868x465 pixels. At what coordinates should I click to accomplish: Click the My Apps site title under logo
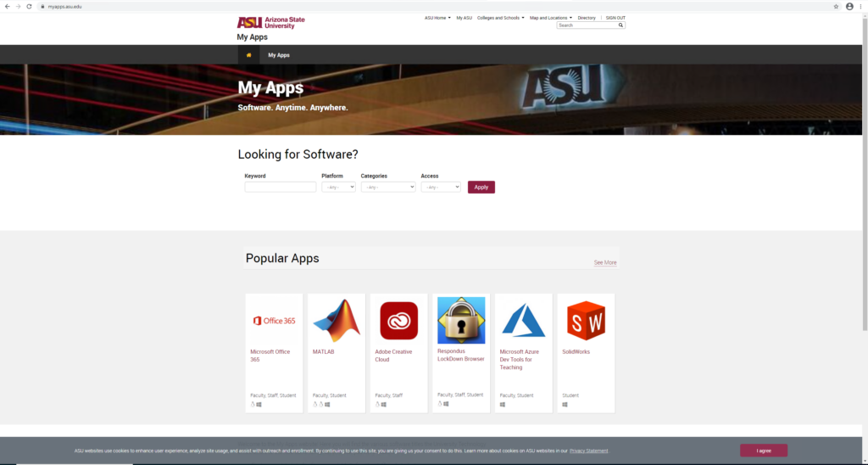(x=252, y=37)
